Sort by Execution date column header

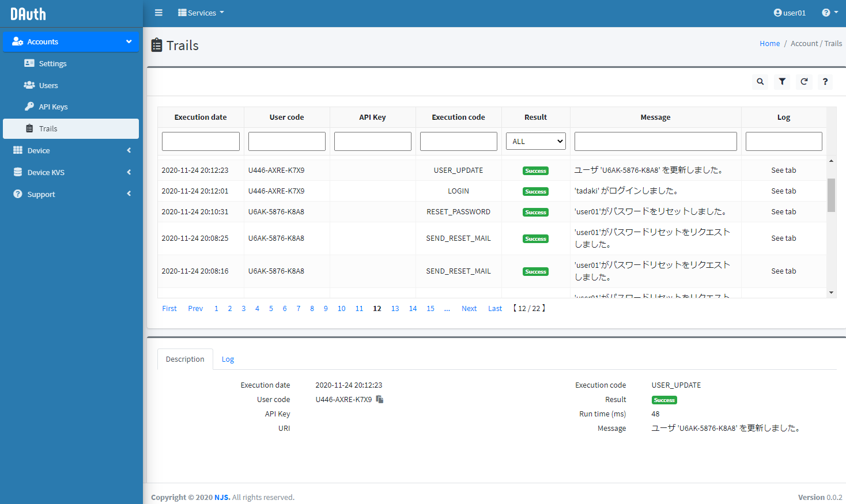[201, 117]
